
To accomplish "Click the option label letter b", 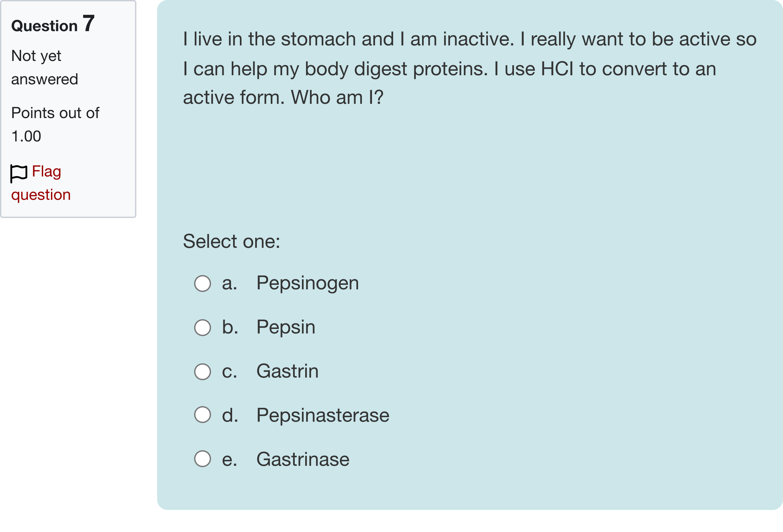I will click(x=229, y=328).
